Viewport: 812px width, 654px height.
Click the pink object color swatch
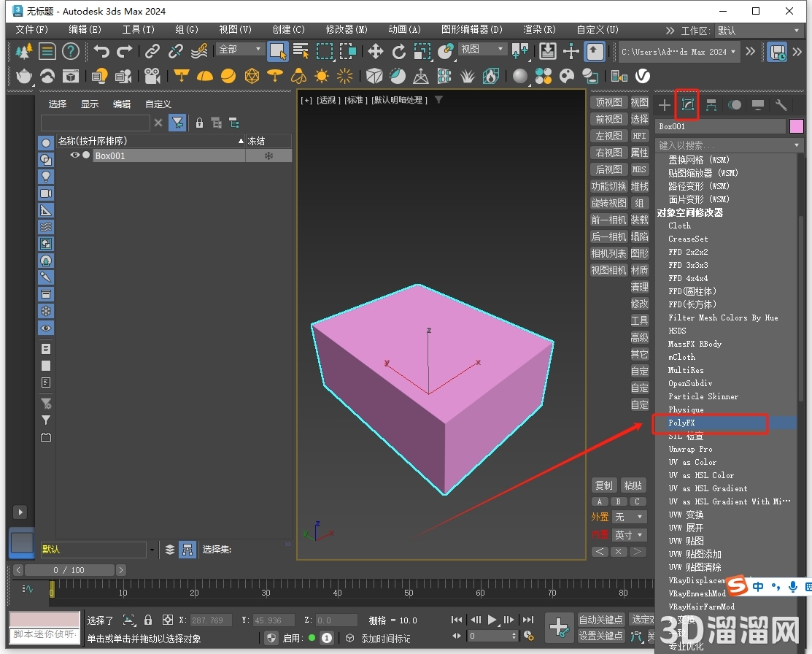pos(796,126)
